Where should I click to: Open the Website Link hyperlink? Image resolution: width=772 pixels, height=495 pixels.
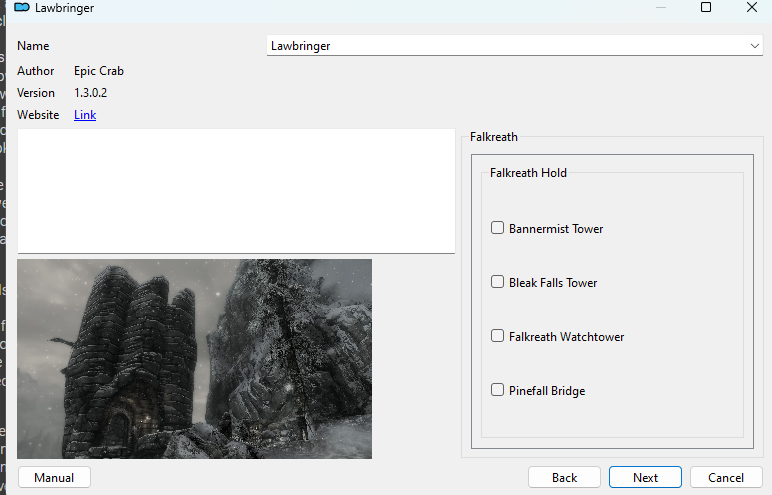click(85, 115)
